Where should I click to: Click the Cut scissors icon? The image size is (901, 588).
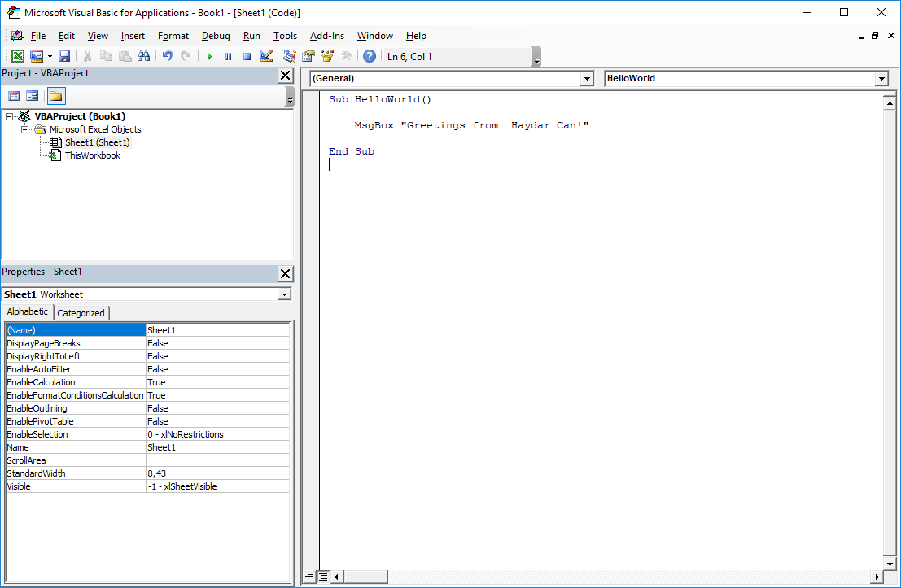coord(87,56)
